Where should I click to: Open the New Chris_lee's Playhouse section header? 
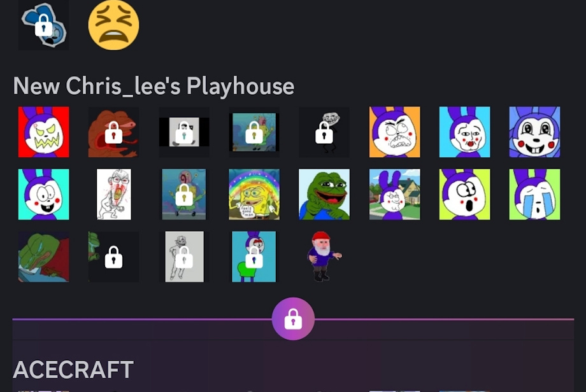coord(154,87)
